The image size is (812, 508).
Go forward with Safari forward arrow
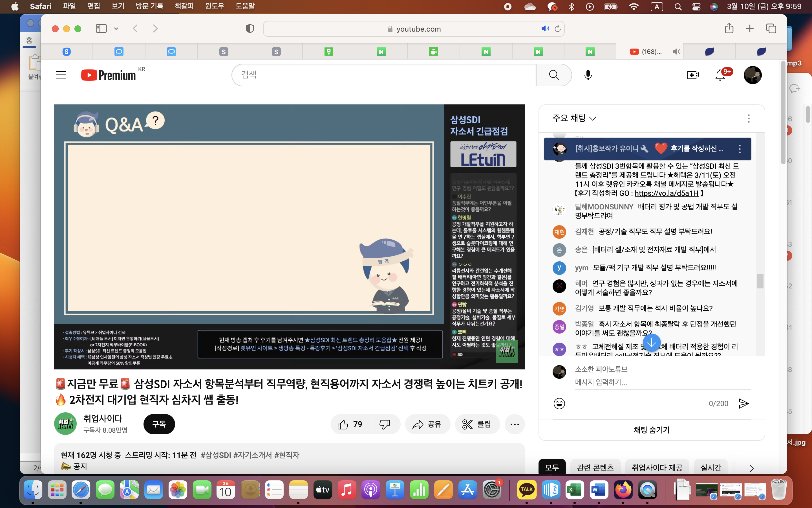click(x=155, y=29)
